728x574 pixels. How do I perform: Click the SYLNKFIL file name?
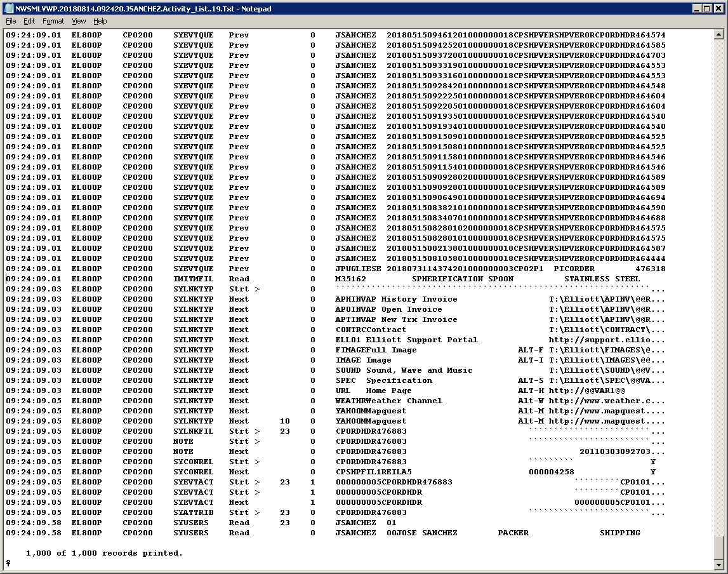pyautogui.click(x=193, y=431)
